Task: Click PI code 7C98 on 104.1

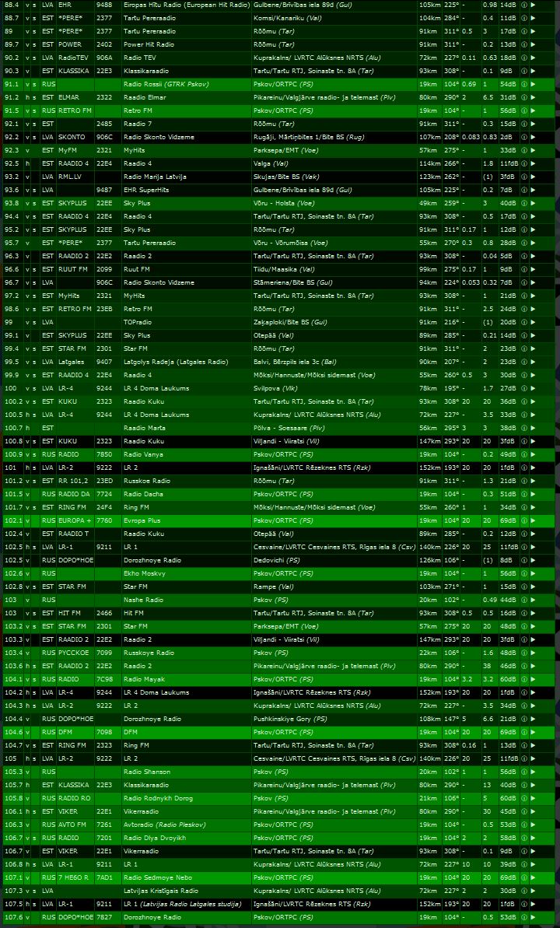Action: [104, 679]
